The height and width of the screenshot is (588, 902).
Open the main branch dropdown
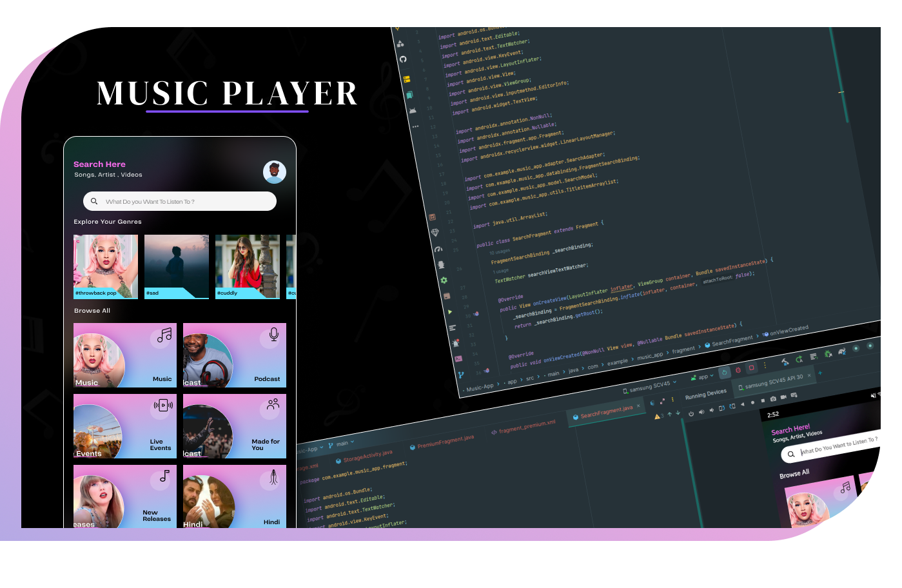coord(342,444)
